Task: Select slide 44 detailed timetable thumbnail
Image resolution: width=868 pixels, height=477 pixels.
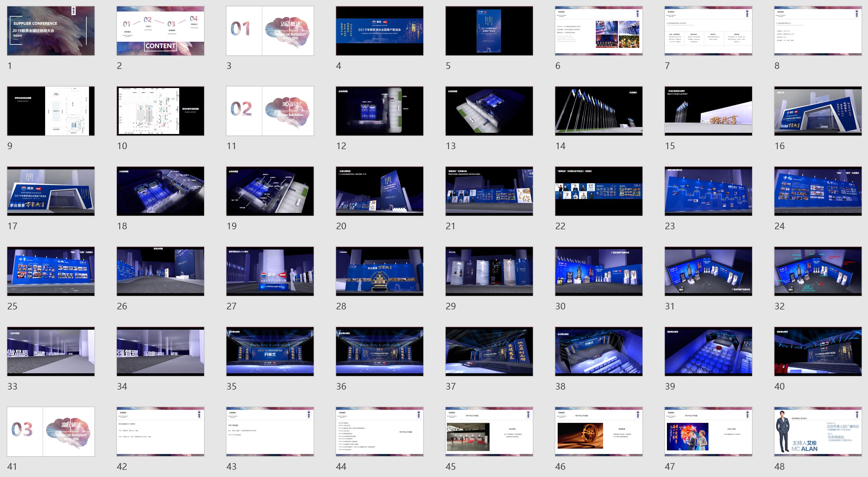Action: point(379,431)
